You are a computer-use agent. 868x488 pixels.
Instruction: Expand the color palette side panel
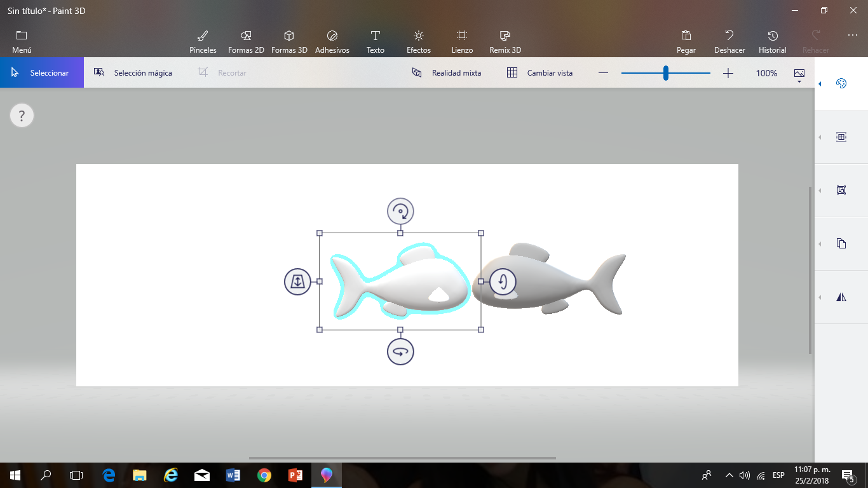pyautogui.click(x=841, y=84)
